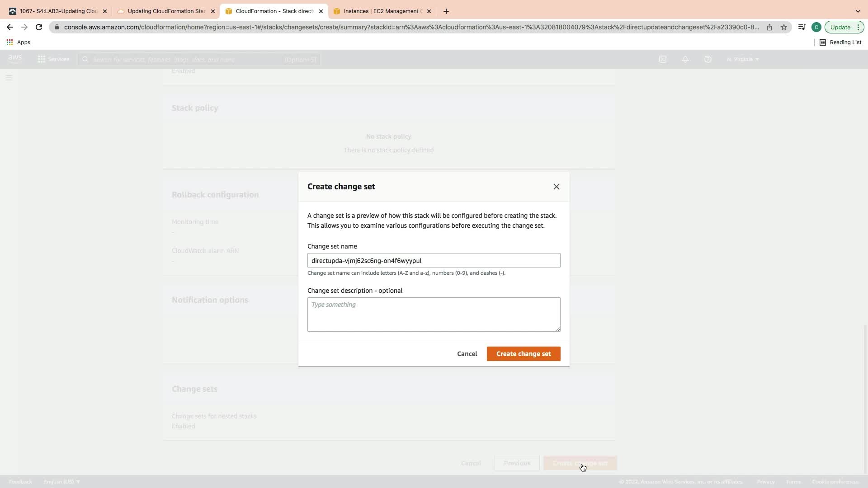This screenshot has width=868, height=488.
Task: Switch to Updating CloudFormation Stack tab
Action: 165,11
